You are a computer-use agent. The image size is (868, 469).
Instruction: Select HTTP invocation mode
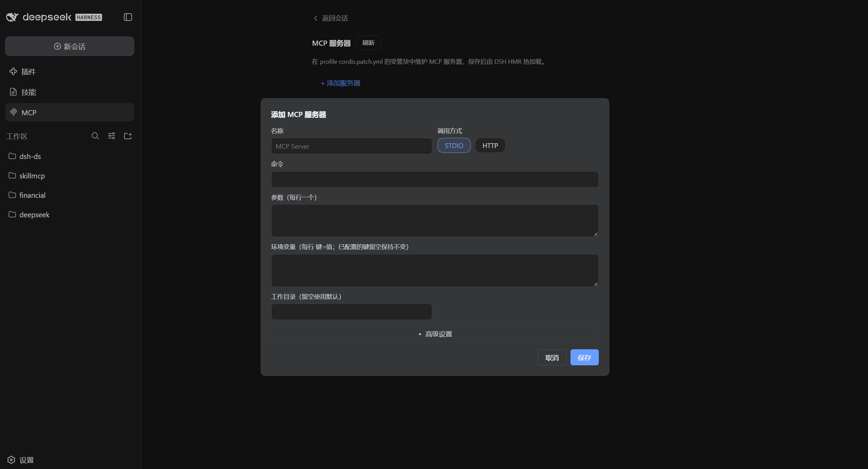(490, 146)
